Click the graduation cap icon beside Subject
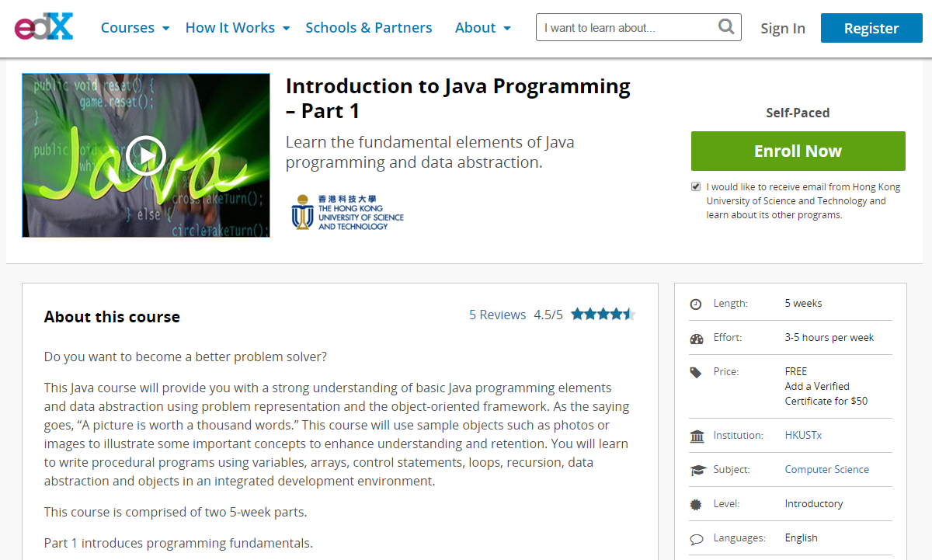Image resolution: width=932 pixels, height=560 pixels. tap(697, 470)
